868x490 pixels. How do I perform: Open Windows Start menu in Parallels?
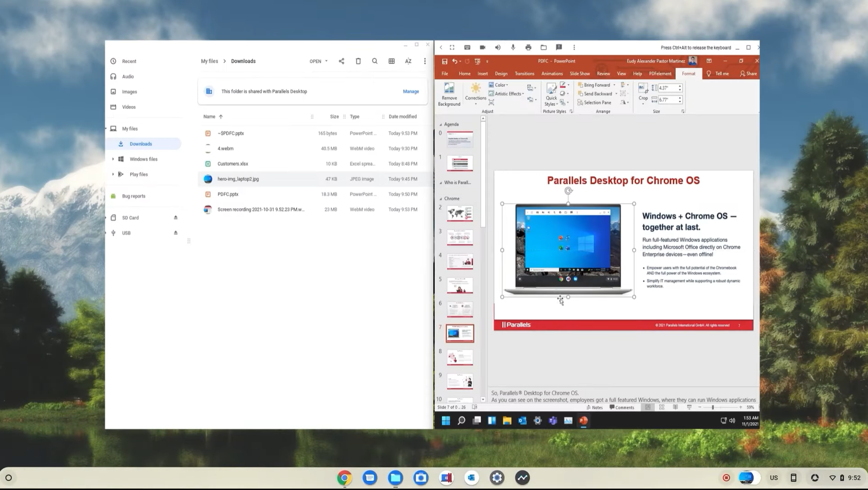point(446,421)
